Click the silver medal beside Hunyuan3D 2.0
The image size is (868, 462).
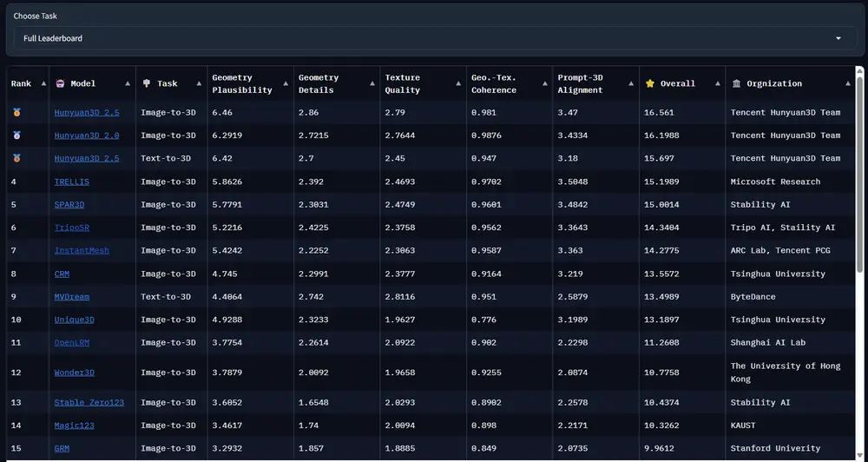[16, 135]
